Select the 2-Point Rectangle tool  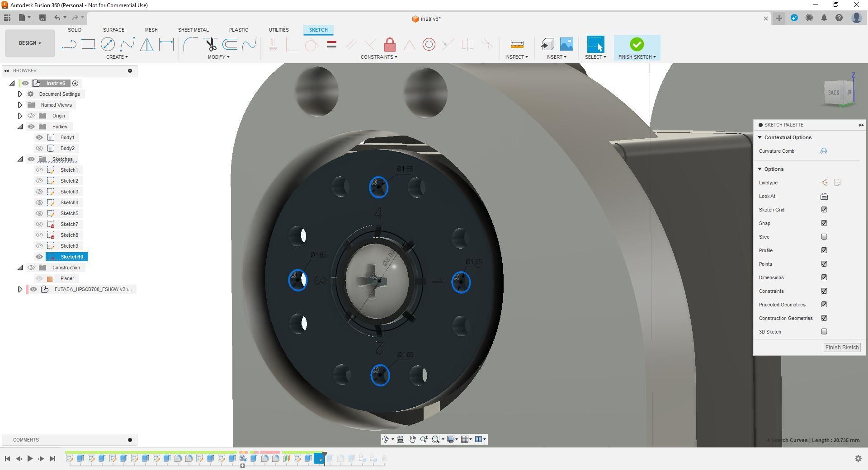pos(88,44)
